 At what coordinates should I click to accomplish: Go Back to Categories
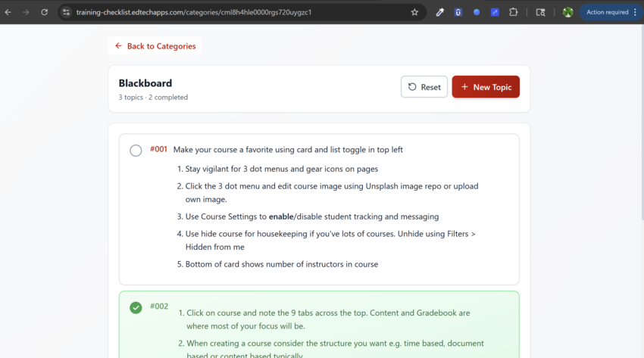pyautogui.click(x=155, y=46)
